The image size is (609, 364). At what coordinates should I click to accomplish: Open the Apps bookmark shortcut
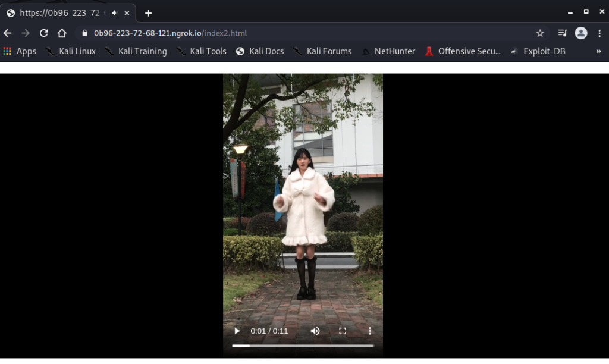[20, 51]
